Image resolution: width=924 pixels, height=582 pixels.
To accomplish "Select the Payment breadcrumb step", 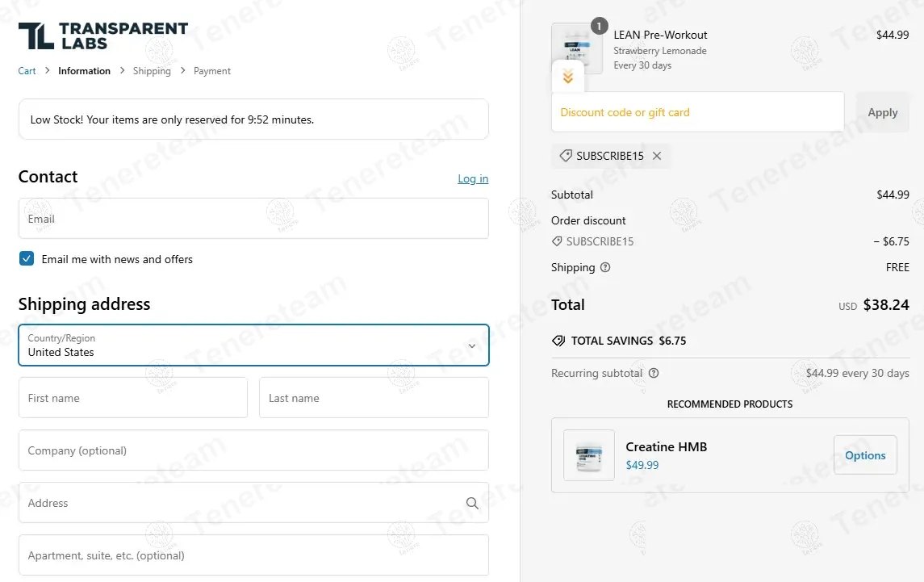I will (x=212, y=71).
